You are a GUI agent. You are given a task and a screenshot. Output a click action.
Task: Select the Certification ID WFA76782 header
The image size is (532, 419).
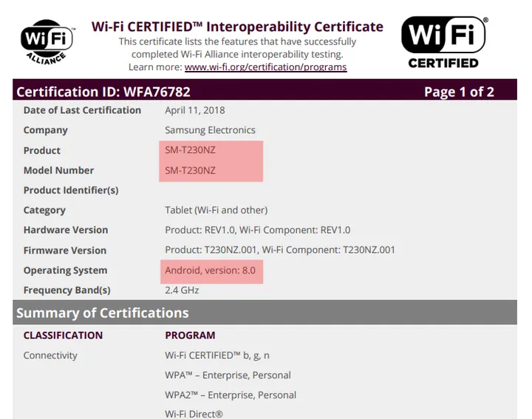[103, 92]
